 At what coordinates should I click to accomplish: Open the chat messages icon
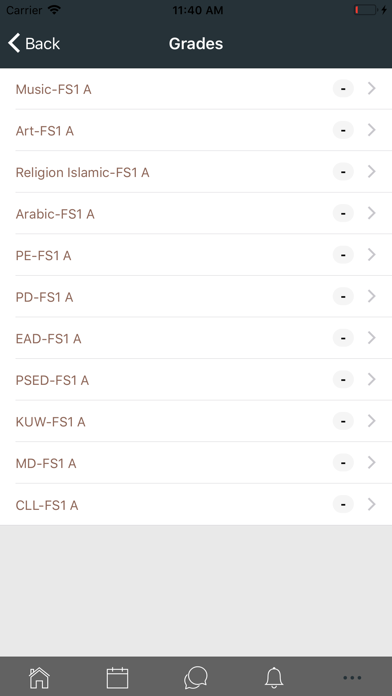(x=196, y=678)
